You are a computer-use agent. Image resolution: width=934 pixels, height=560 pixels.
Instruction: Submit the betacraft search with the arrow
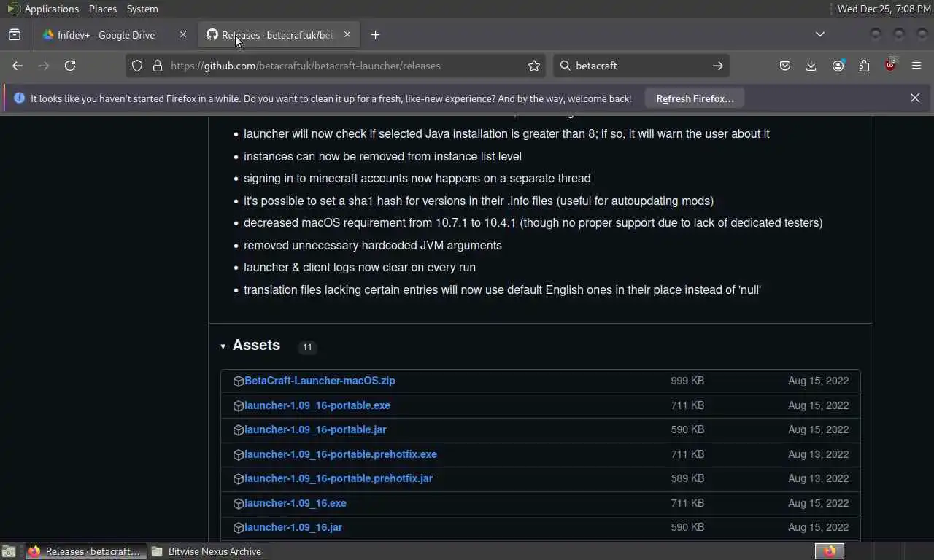pyautogui.click(x=718, y=66)
